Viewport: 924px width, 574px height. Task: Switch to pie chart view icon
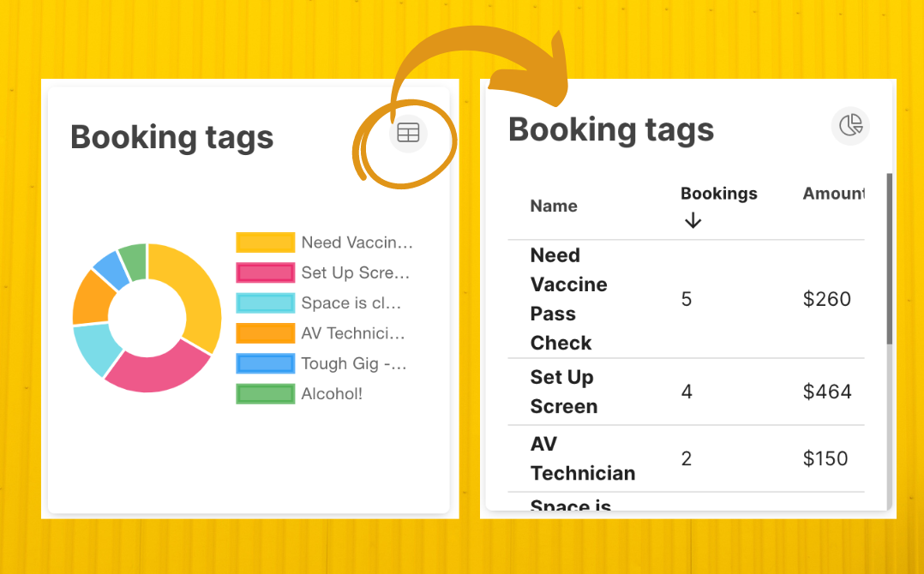[850, 125]
